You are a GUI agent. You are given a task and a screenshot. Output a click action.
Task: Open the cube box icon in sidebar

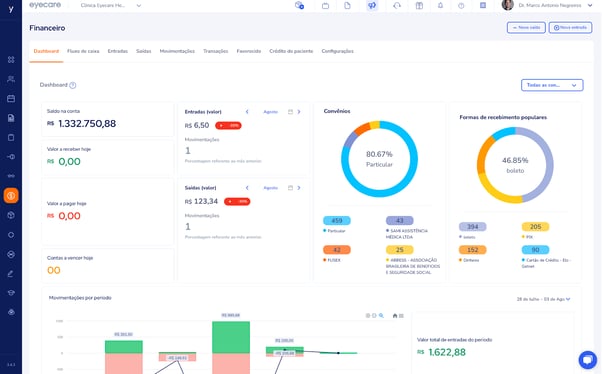(x=11, y=215)
